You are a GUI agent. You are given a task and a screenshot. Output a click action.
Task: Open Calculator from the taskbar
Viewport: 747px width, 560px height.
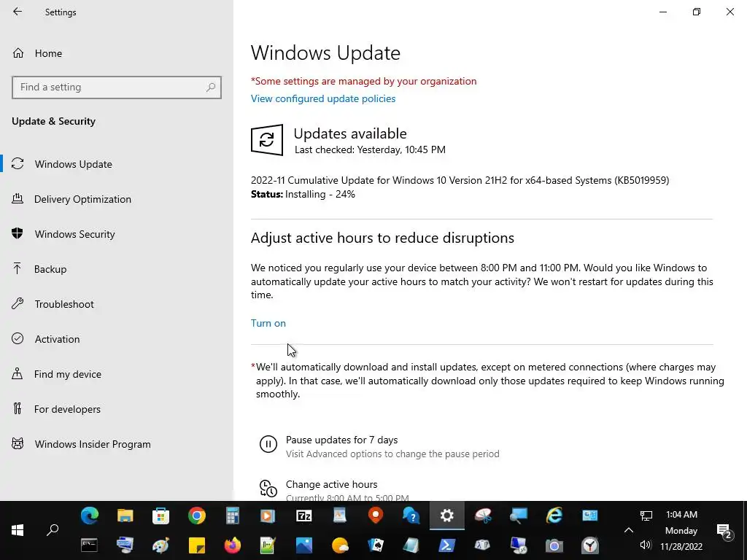coord(233,516)
